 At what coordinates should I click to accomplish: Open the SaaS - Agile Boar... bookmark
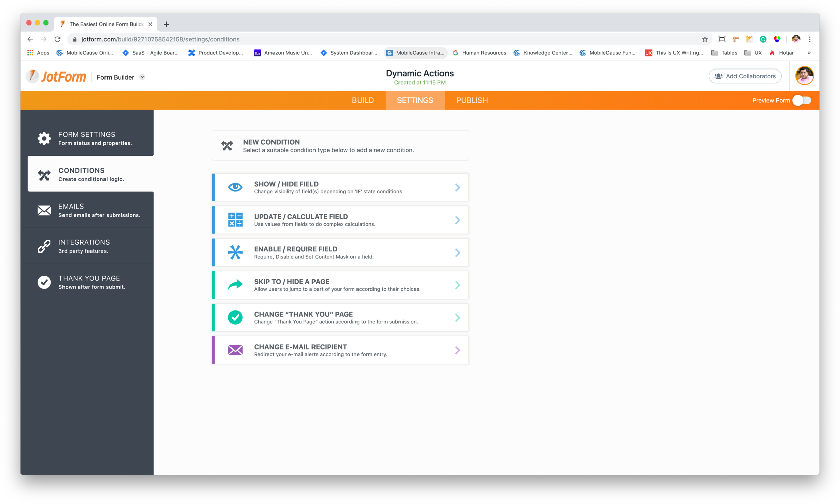click(x=150, y=53)
